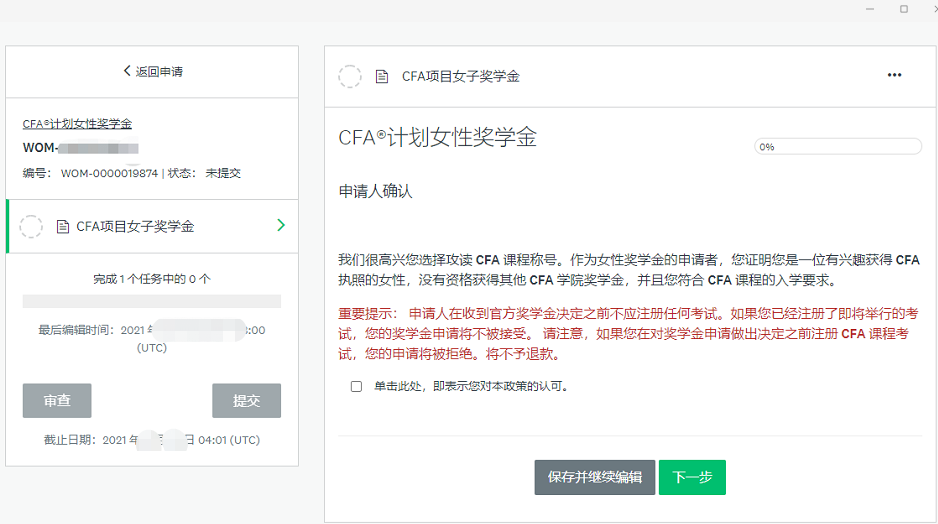
Task: Click document icon in sidebar task row
Action: point(63,227)
